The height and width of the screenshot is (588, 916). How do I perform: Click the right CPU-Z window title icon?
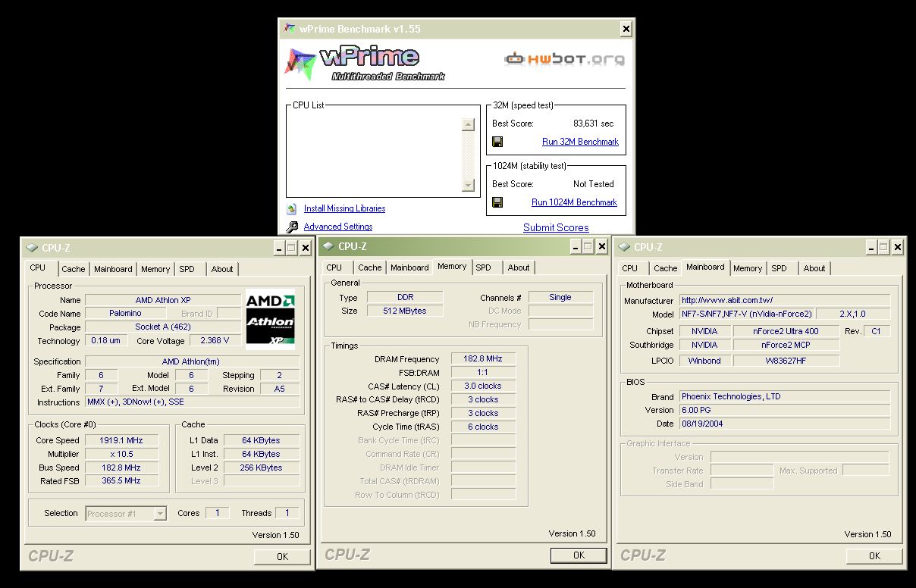(x=624, y=247)
